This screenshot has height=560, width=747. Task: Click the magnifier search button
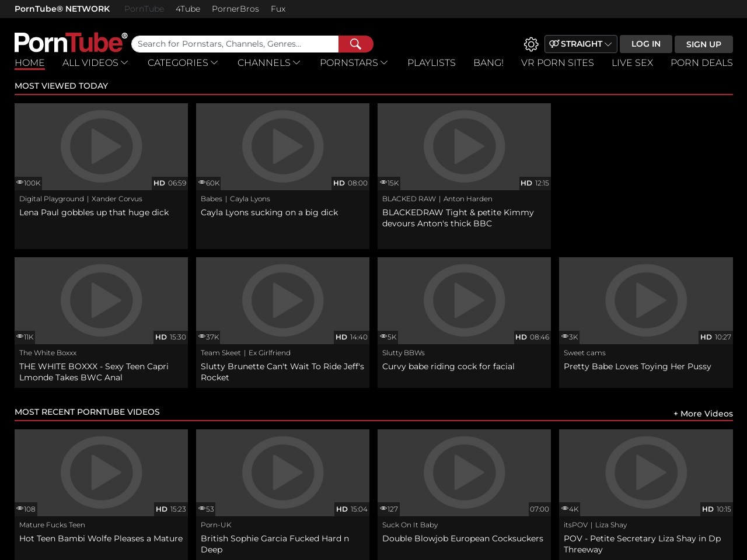pos(355,44)
